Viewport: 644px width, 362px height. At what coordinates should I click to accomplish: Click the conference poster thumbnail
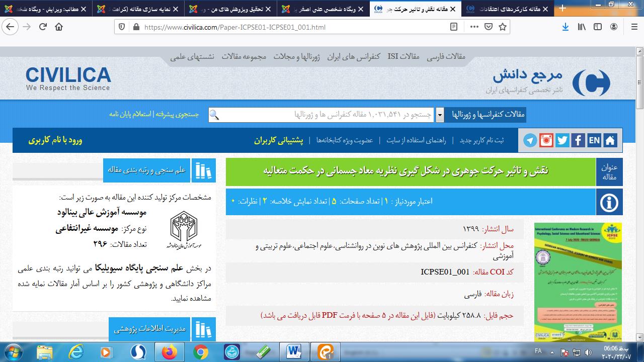pyautogui.click(x=578, y=282)
